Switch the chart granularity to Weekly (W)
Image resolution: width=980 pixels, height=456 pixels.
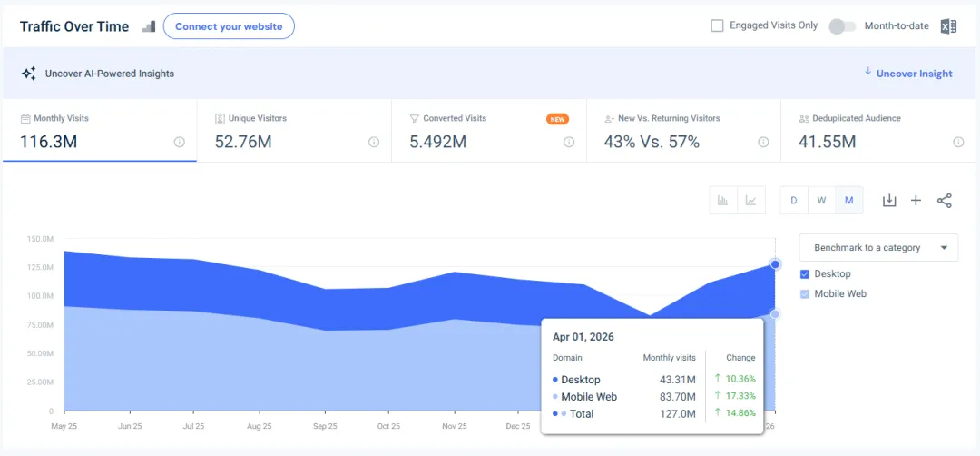pyautogui.click(x=821, y=201)
